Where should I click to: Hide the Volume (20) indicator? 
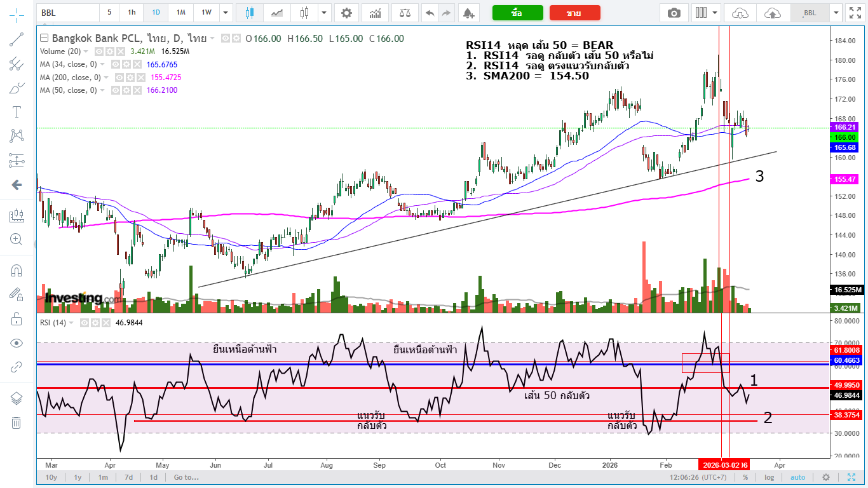click(x=100, y=51)
